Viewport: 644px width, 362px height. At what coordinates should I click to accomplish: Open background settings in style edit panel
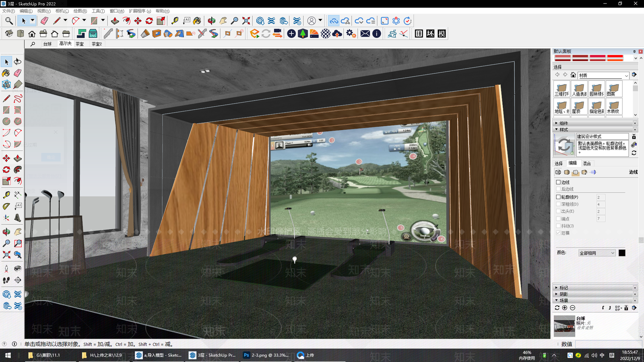(576, 172)
